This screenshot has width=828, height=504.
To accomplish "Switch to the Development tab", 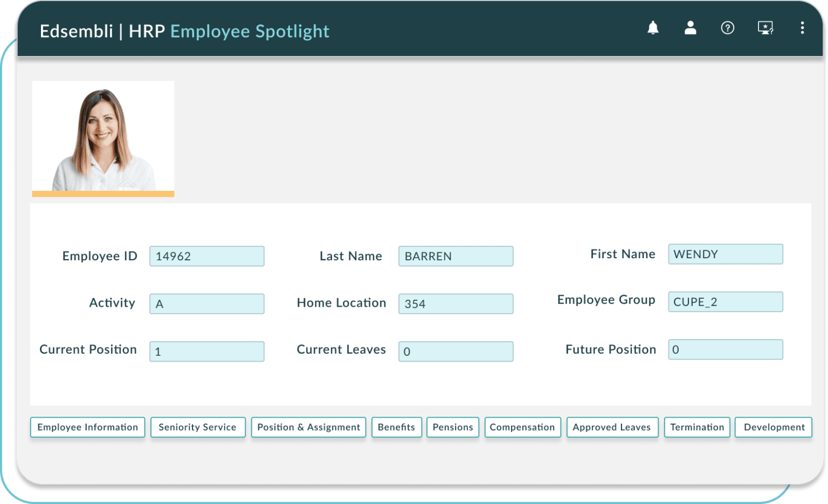I will (x=773, y=427).
